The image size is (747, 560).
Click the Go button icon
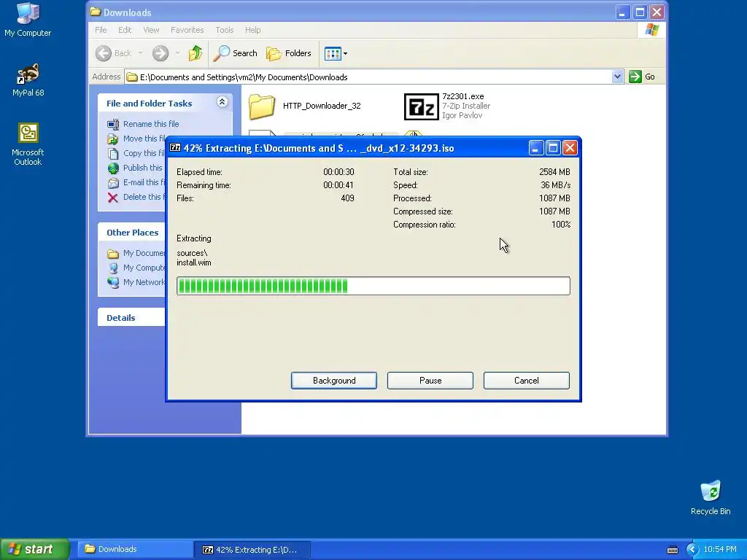point(635,77)
